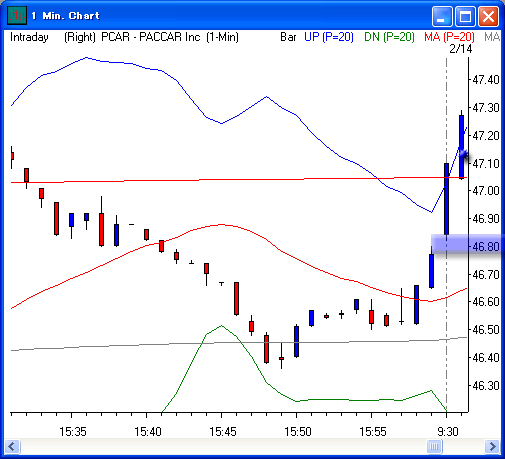Select the red MA (P=20) legend label
This screenshot has width=505, height=459.
pyautogui.click(x=449, y=37)
